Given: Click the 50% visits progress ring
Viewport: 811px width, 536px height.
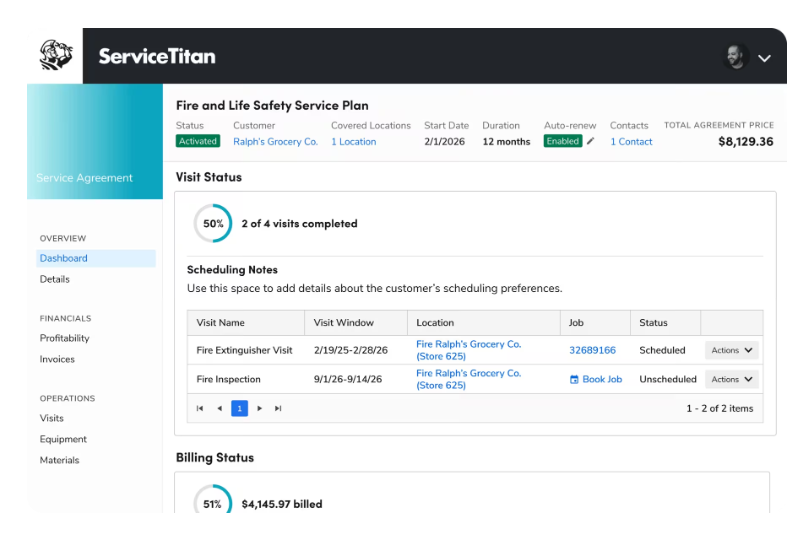Looking at the screenshot, I should 213,224.
